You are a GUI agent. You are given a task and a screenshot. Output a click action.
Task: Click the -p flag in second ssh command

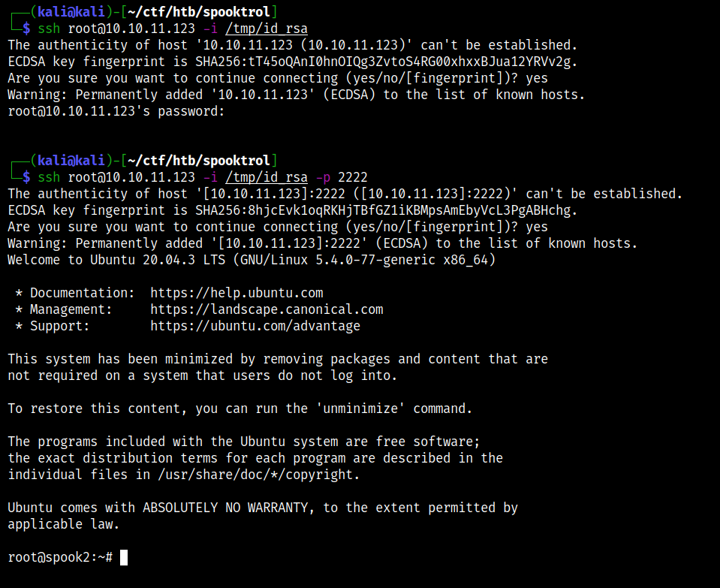323,177
